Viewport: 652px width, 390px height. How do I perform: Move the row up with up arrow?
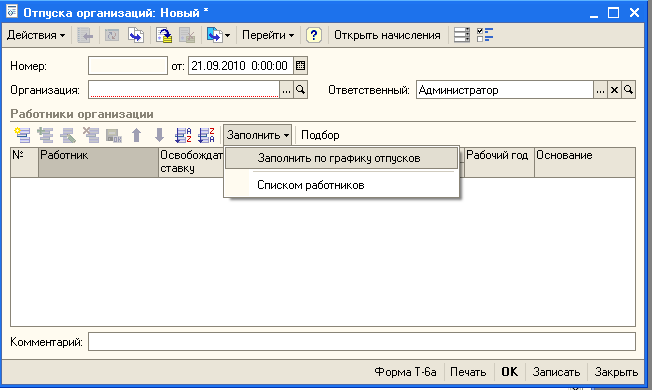coord(136,135)
